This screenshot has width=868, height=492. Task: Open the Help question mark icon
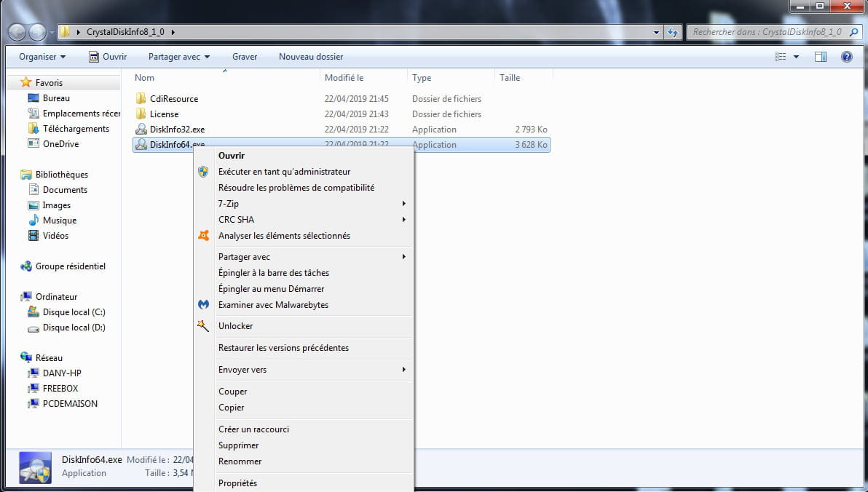846,57
